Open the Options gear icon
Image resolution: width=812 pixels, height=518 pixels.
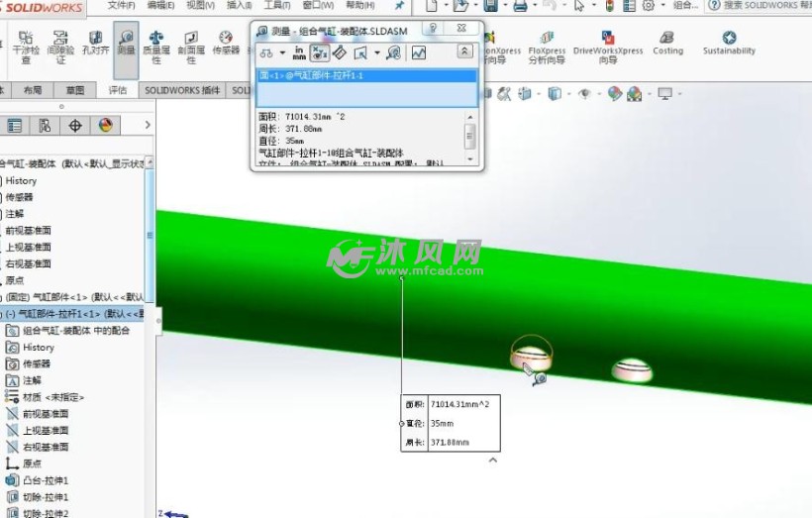tap(648, 6)
